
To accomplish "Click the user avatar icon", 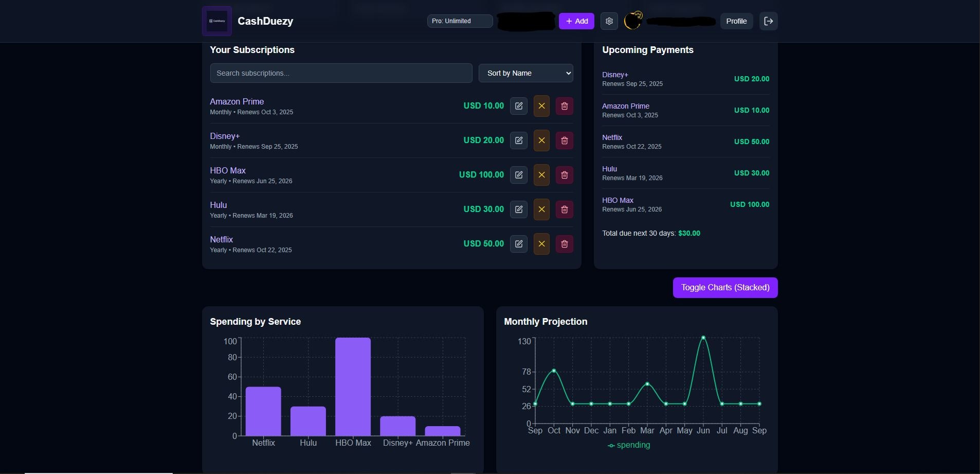I will [x=633, y=21].
